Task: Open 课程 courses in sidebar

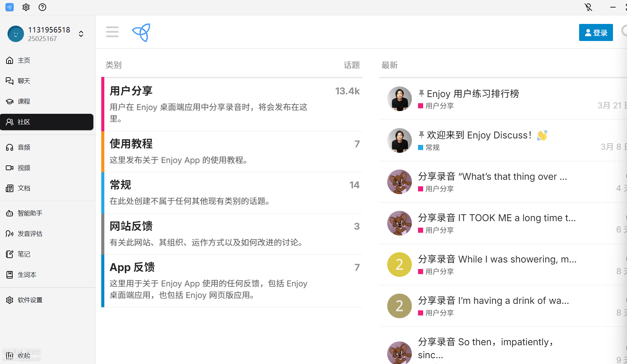Action: tap(24, 102)
